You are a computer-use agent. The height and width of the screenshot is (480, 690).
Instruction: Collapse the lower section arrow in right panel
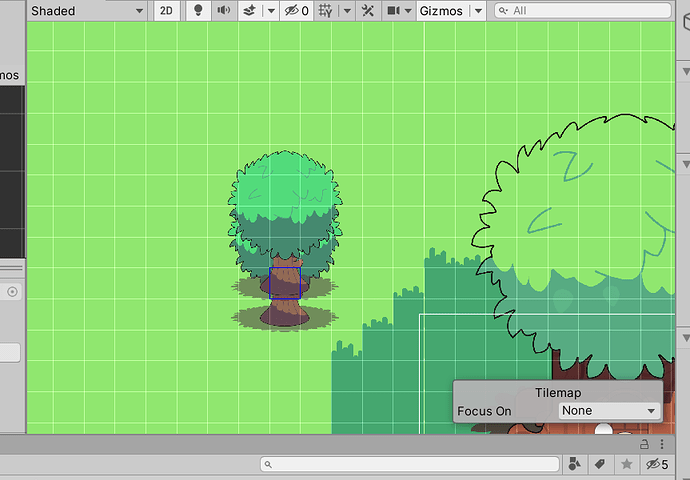pos(686,338)
